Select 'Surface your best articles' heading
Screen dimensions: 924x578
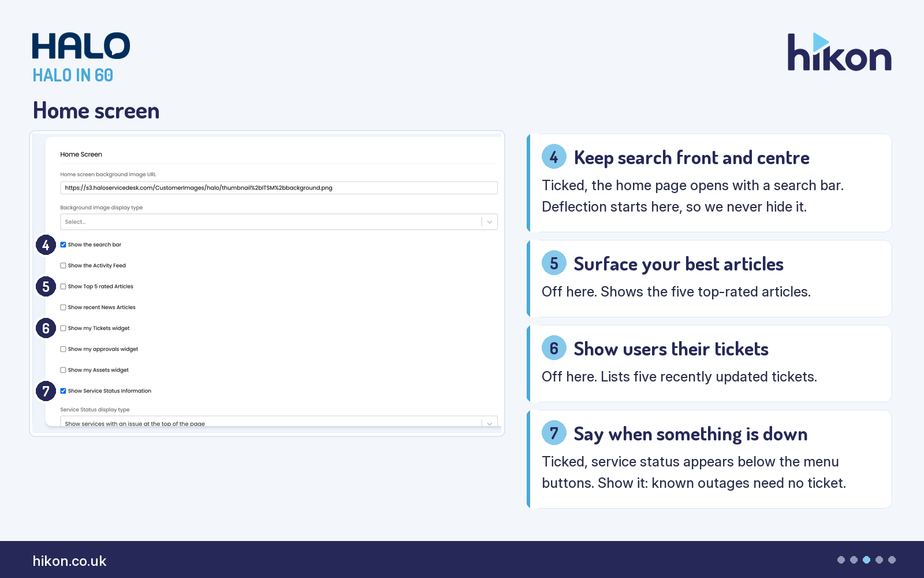click(x=679, y=264)
